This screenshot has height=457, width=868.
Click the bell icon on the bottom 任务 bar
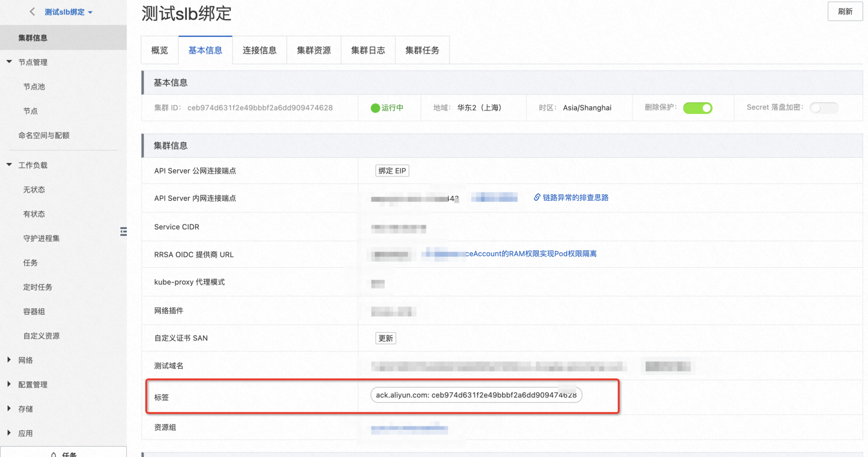[54, 455]
